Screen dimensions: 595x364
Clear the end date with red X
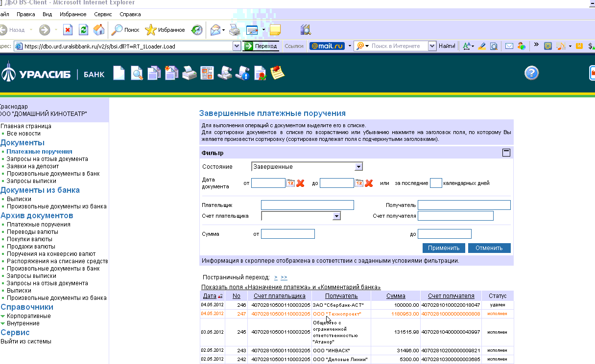[x=369, y=183]
